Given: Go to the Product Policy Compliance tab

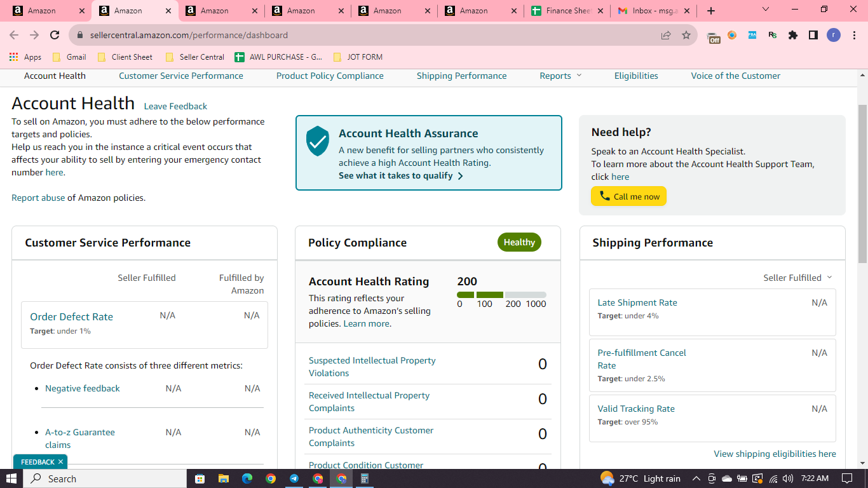Looking at the screenshot, I should click(x=330, y=76).
